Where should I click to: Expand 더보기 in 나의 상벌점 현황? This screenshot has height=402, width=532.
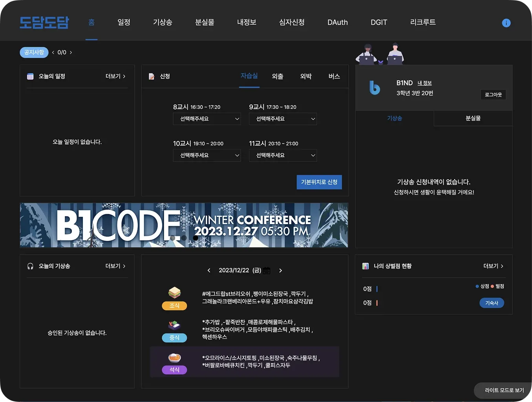click(493, 266)
